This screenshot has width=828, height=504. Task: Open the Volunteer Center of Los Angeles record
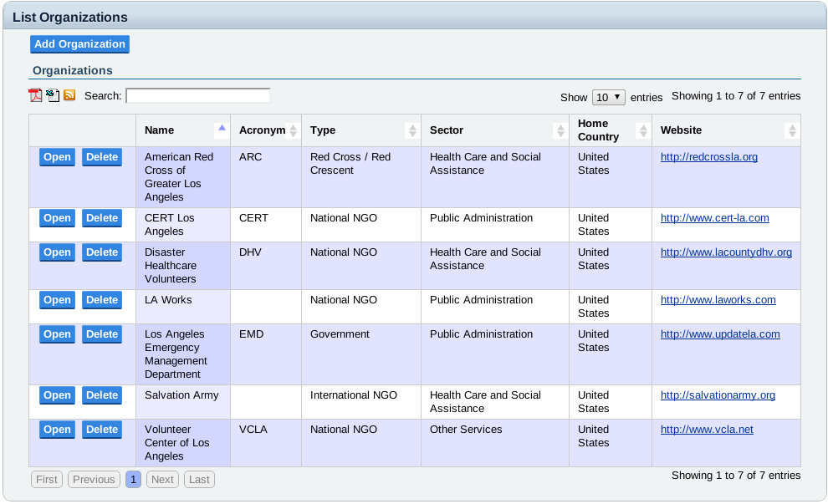57,430
